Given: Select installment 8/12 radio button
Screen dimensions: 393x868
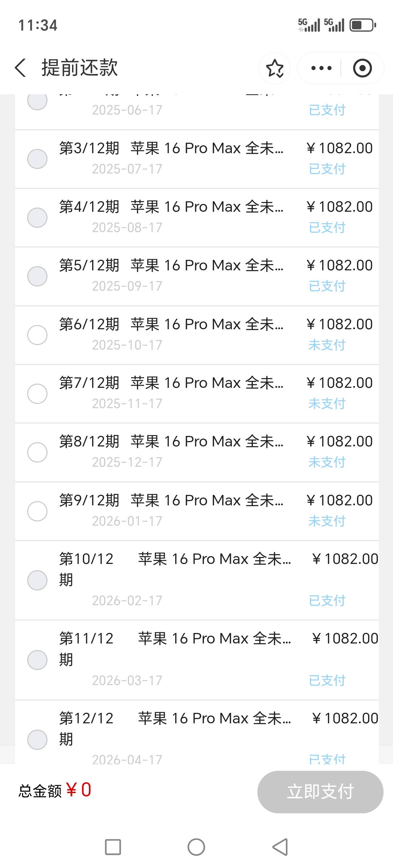Looking at the screenshot, I should (x=37, y=452).
